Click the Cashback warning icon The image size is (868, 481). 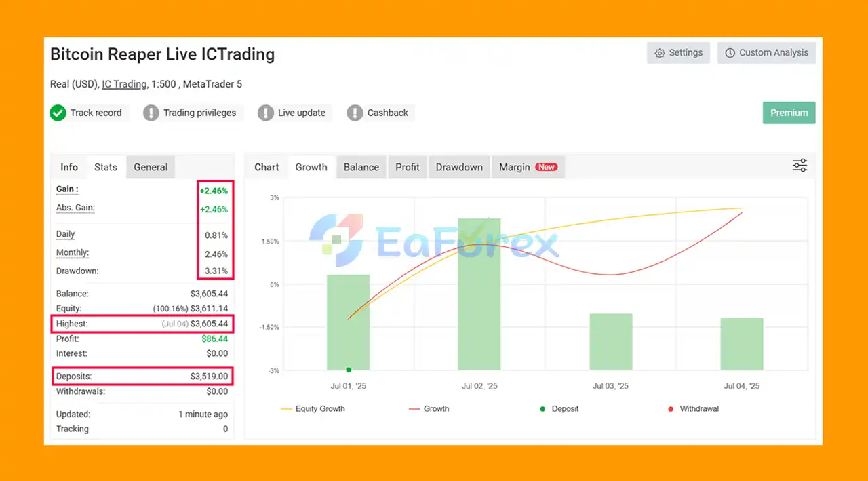(355, 113)
